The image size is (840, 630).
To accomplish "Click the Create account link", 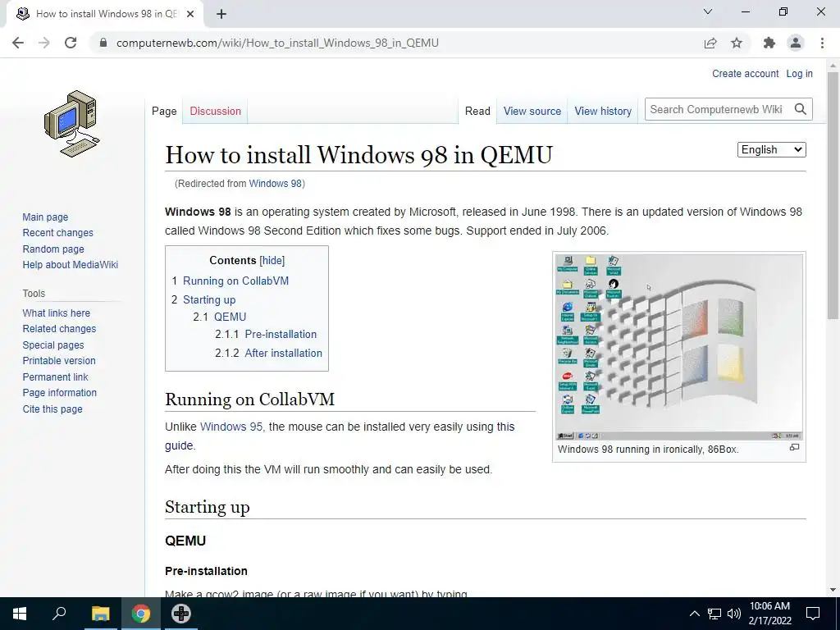I will tap(745, 74).
